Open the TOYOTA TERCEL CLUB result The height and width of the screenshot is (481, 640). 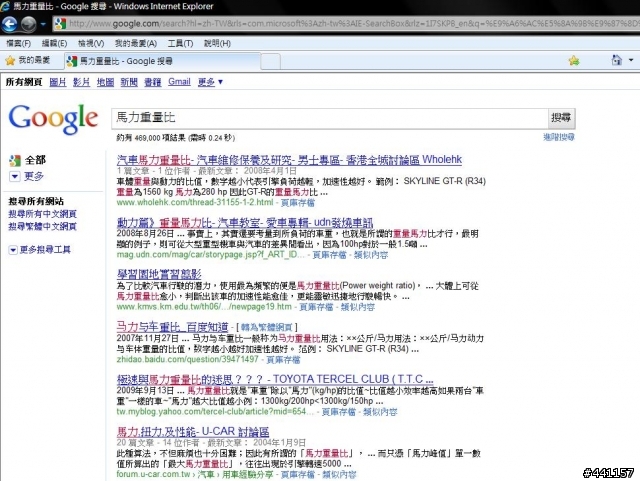click(275, 379)
